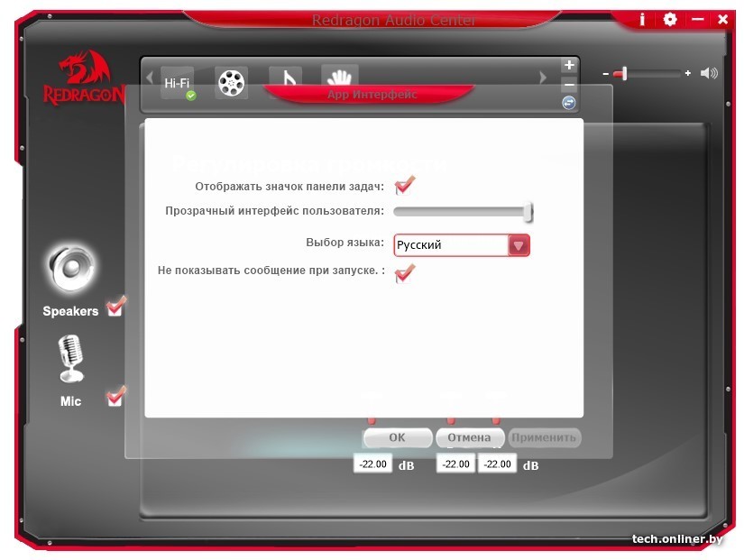
Task: Click the App Интерфейс dialog title
Action: tap(372, 95)
